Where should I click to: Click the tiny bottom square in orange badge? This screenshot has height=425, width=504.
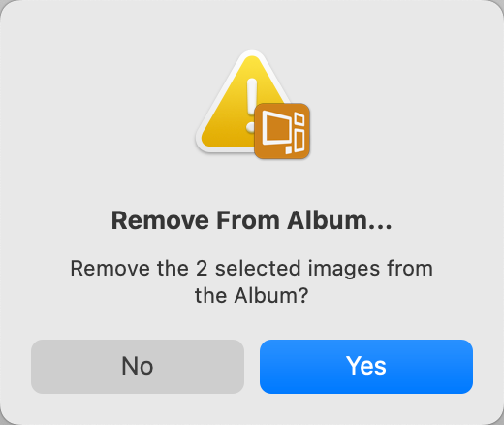[x=289, y=149]
